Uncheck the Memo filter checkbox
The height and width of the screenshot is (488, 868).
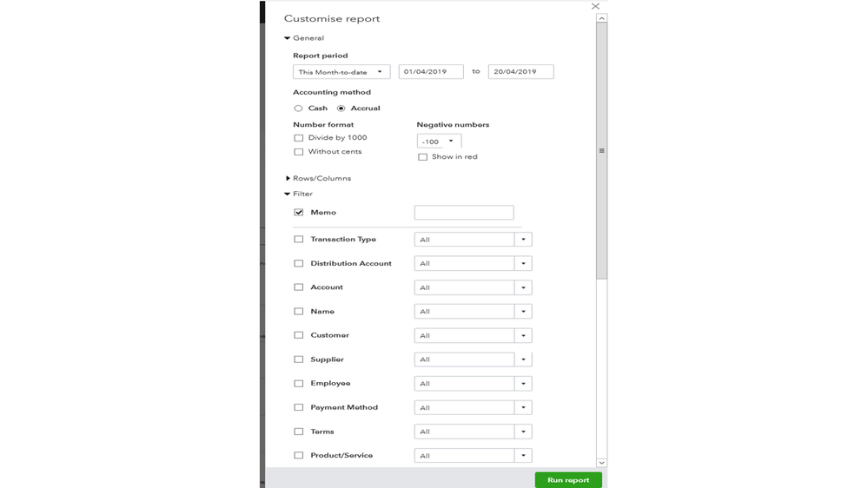point(299,213)
